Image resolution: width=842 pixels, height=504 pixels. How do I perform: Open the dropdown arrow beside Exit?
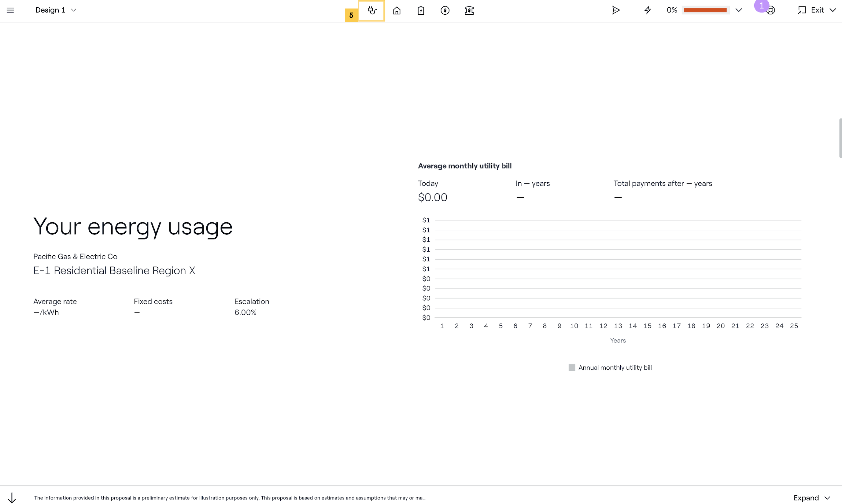(x=833, y=10)
